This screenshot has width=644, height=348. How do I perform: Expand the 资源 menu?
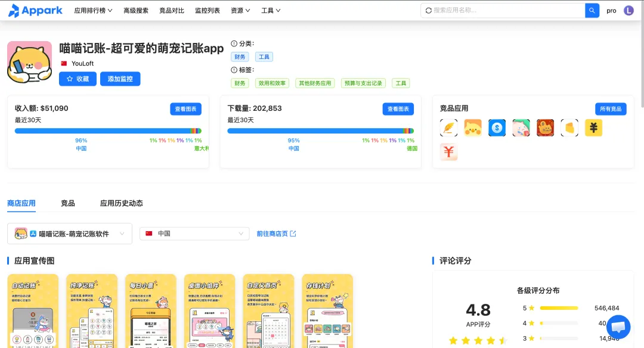(240, 11)
